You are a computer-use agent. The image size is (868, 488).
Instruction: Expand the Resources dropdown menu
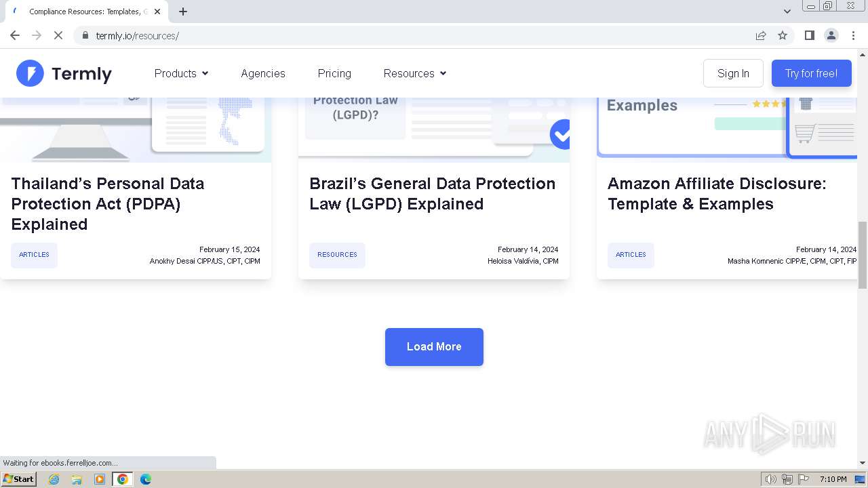(x=414, y=73)
